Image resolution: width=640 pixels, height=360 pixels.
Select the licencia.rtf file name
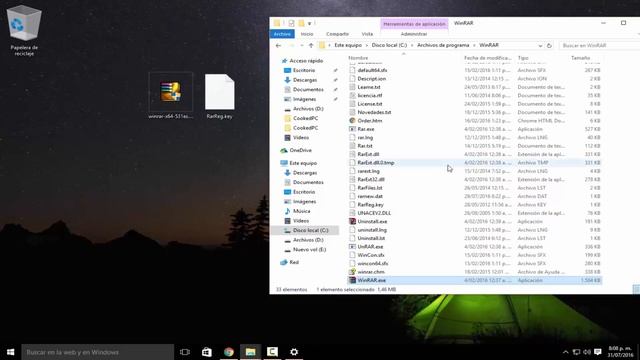(370, 96)
